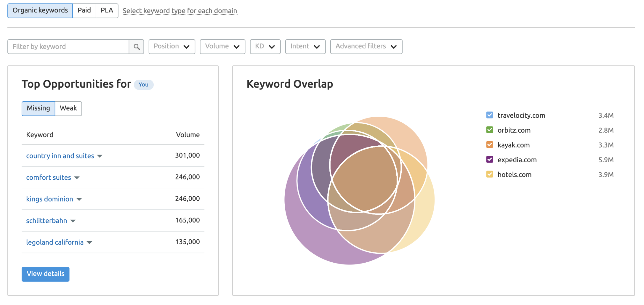
Task: Disable the kayak.com checkbox
Action: [x=489, y=145]
